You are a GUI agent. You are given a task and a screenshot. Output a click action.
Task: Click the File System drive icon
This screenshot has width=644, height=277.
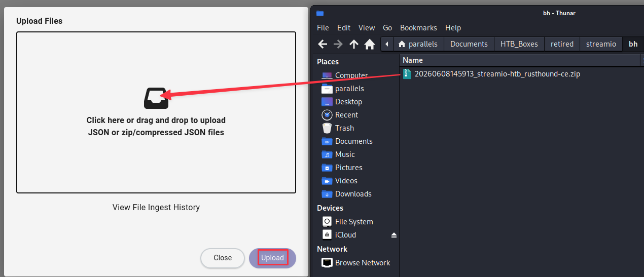pyautogui.click(x=327, y=222)
